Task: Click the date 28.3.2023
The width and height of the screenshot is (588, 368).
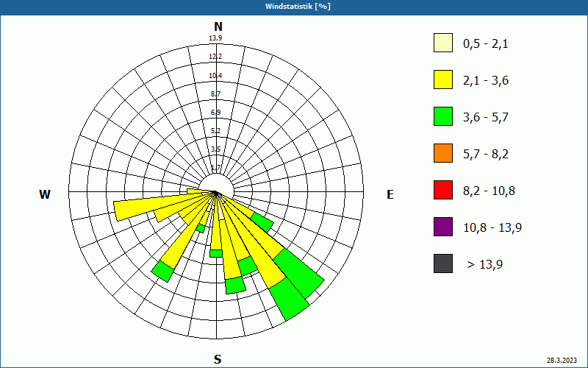Action: pos(562,360)
